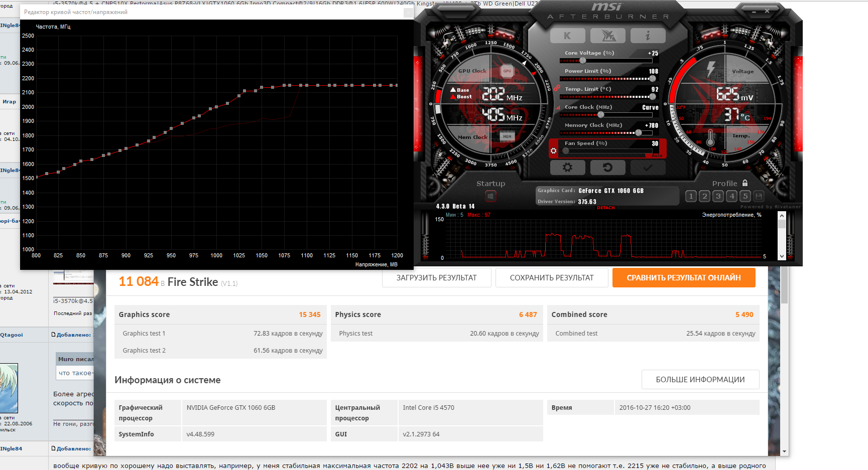The image size is (868, 470).
Task: Click the monitoring graph scroll down arrow
Action: pyautogui.click(x=782, y=256)
